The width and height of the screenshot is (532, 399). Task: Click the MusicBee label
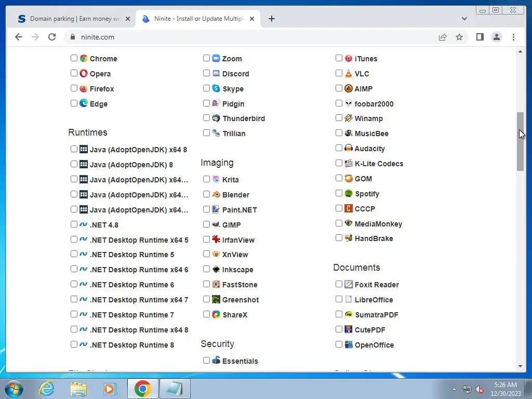[371, 134]
